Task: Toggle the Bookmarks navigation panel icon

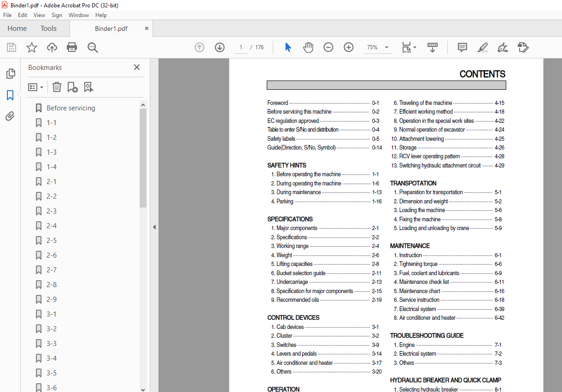Action: (10, 95)
